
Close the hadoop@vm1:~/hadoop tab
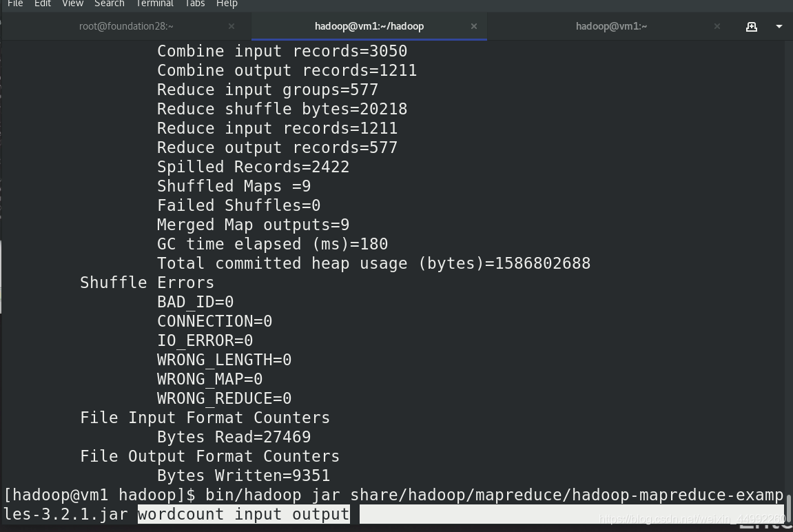474,26
